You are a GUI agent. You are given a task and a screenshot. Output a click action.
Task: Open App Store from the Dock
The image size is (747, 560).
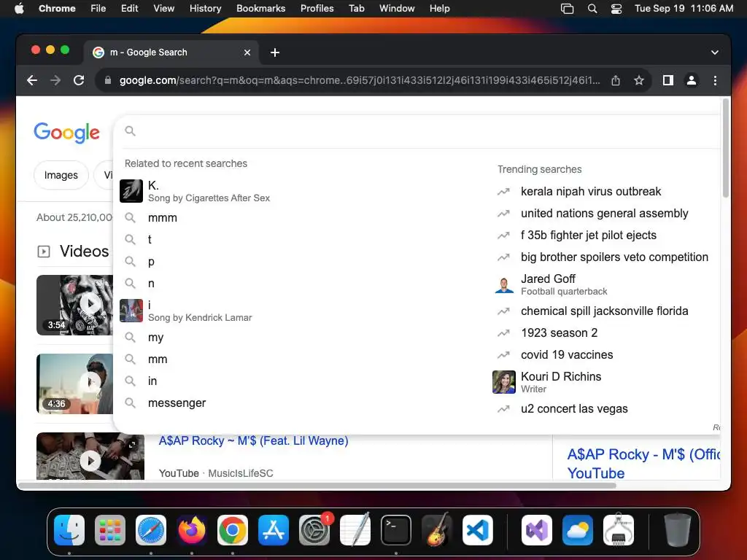(274, 530)
